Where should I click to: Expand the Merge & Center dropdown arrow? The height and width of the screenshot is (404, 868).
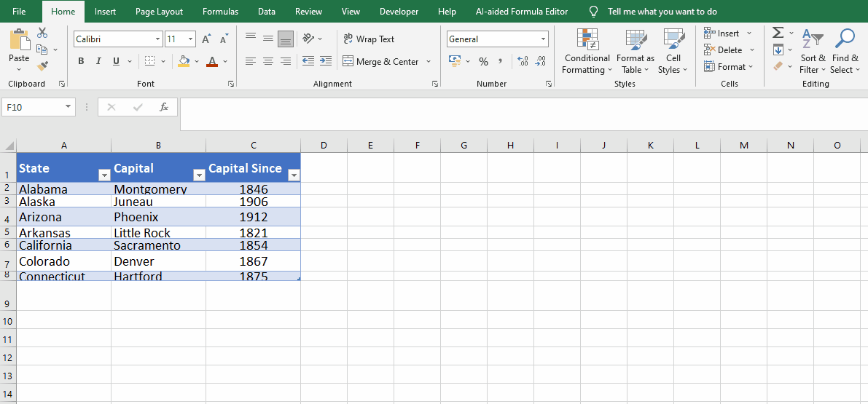click(428, 61)
